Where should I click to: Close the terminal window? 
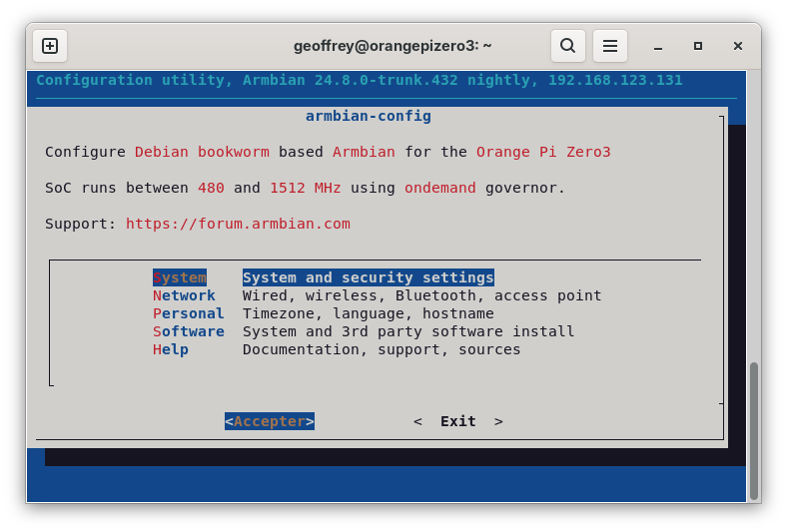[x=737, y=46]
